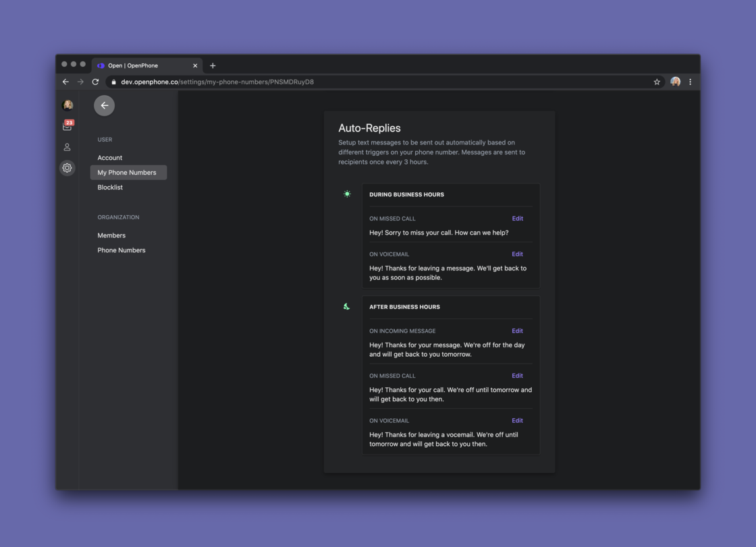The image size is (756, 547).
Task: Close the Open | OpenPhone tab
Action: pos(195,65)
